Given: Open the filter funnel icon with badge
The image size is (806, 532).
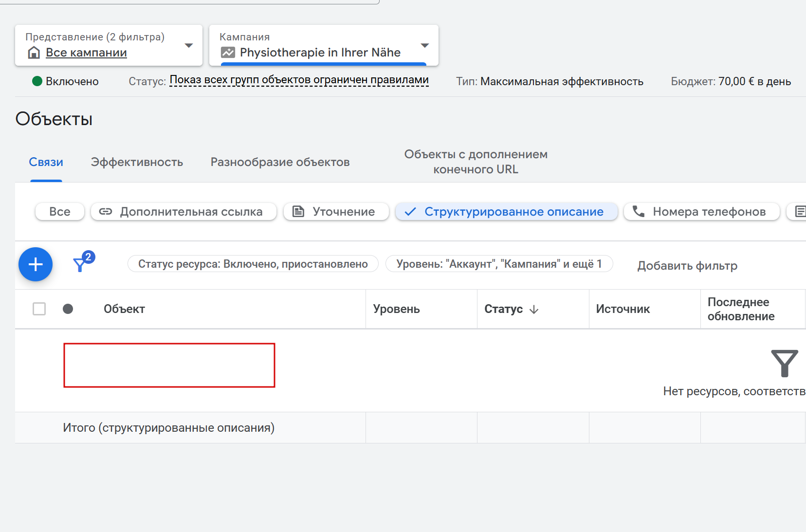Looking at the screenshot, I should [81, 264].
